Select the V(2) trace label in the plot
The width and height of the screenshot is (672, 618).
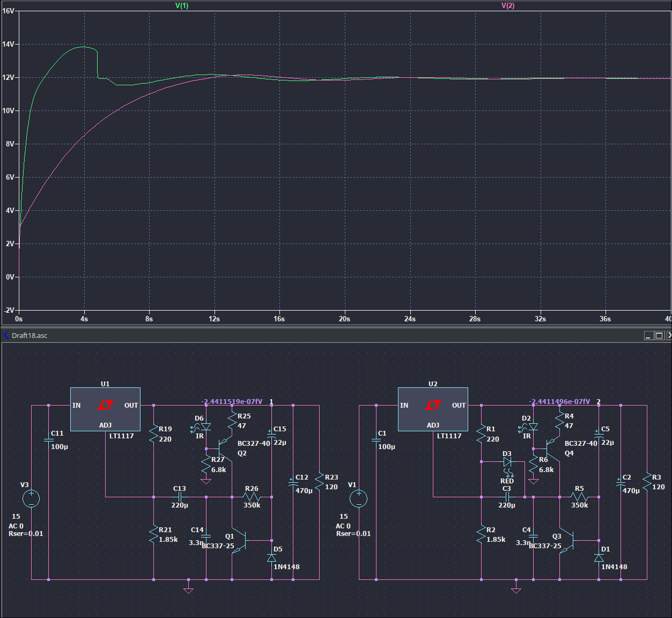pos(508,5)
